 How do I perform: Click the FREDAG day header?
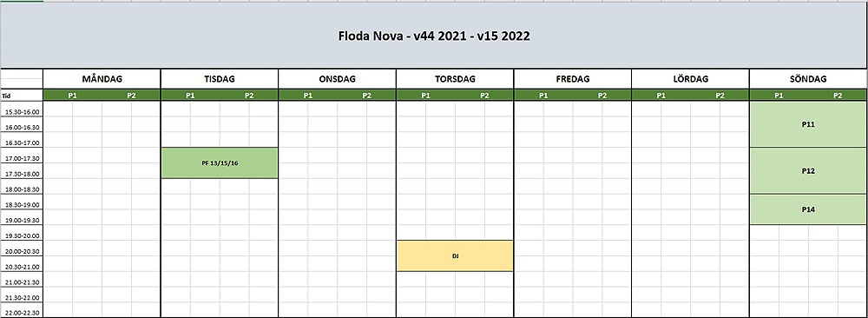coord(572,79)
